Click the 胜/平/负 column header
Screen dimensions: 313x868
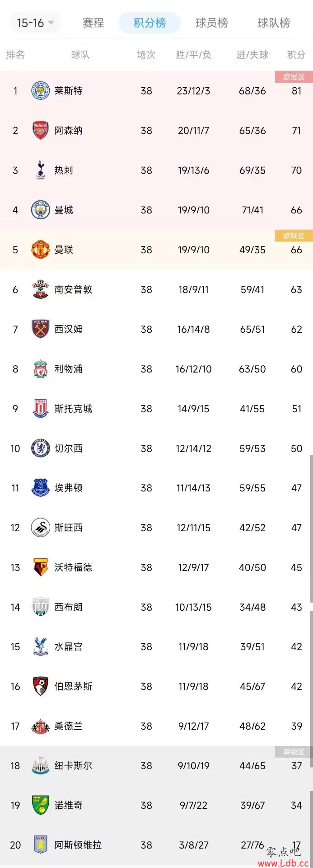point(193,55)
